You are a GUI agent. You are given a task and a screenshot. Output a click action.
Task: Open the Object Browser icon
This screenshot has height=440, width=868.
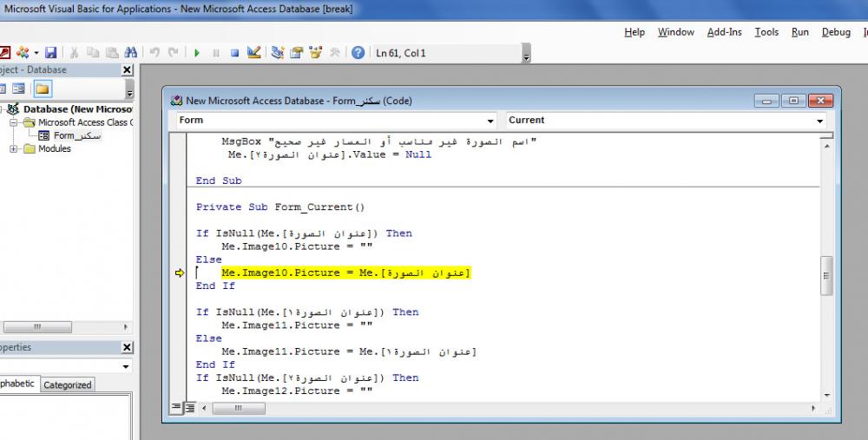click(x=316, y=53)
